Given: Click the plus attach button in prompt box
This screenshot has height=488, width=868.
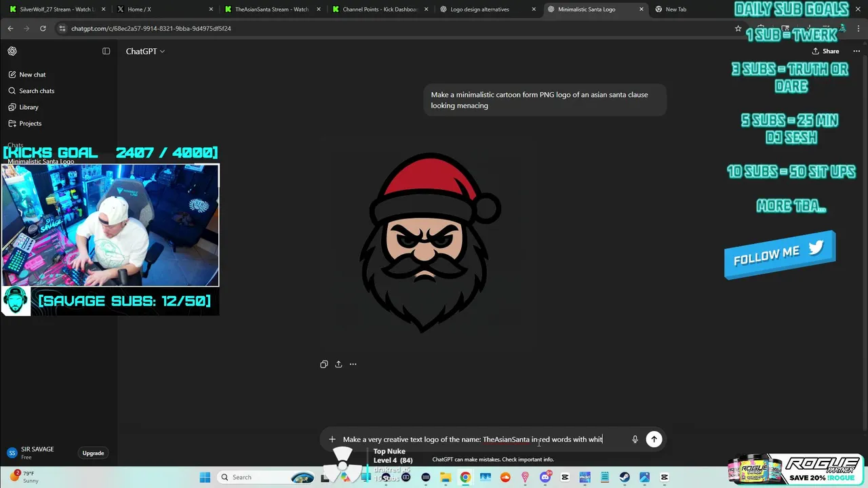Looking at the screenshot, I should [332, 439].
